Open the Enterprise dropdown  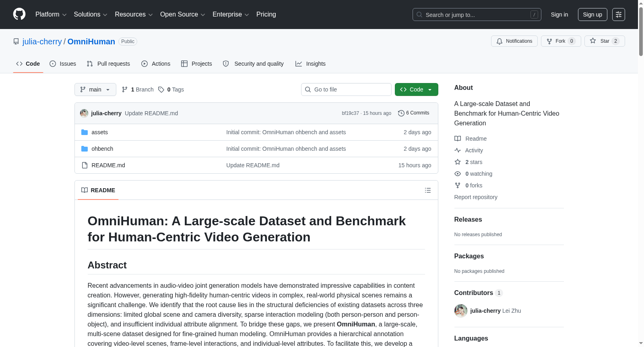coord(231,15)
